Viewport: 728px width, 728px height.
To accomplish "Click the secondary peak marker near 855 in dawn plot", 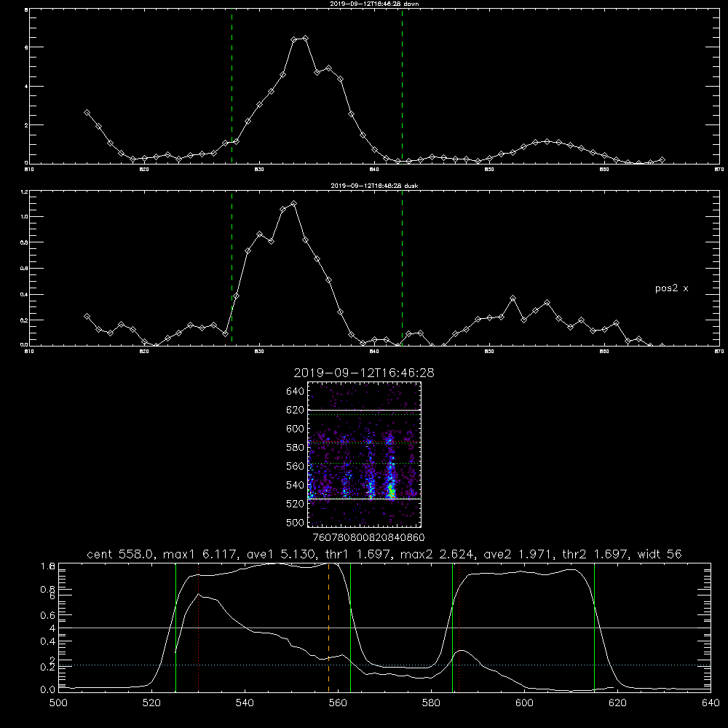I will pos(547,141).
